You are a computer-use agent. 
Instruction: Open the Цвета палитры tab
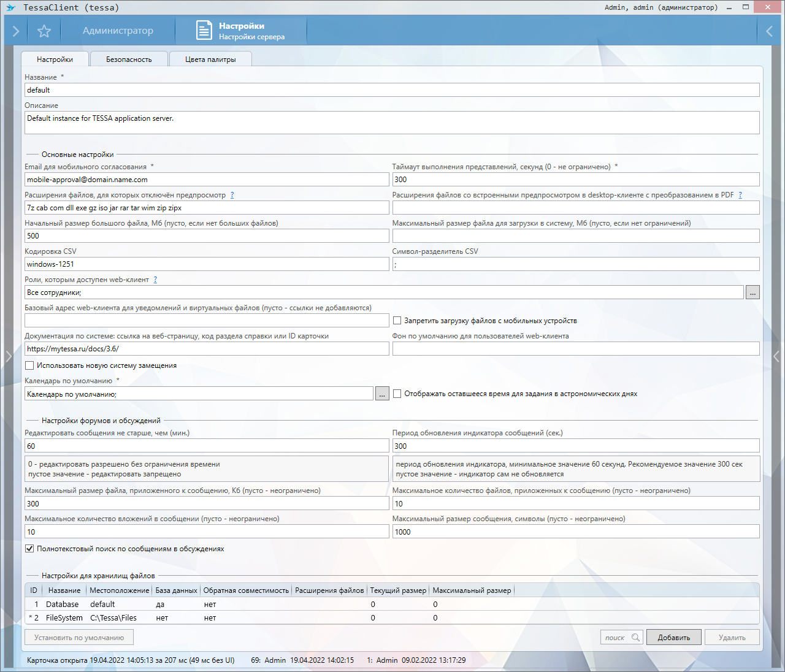(x=210, y=59)
